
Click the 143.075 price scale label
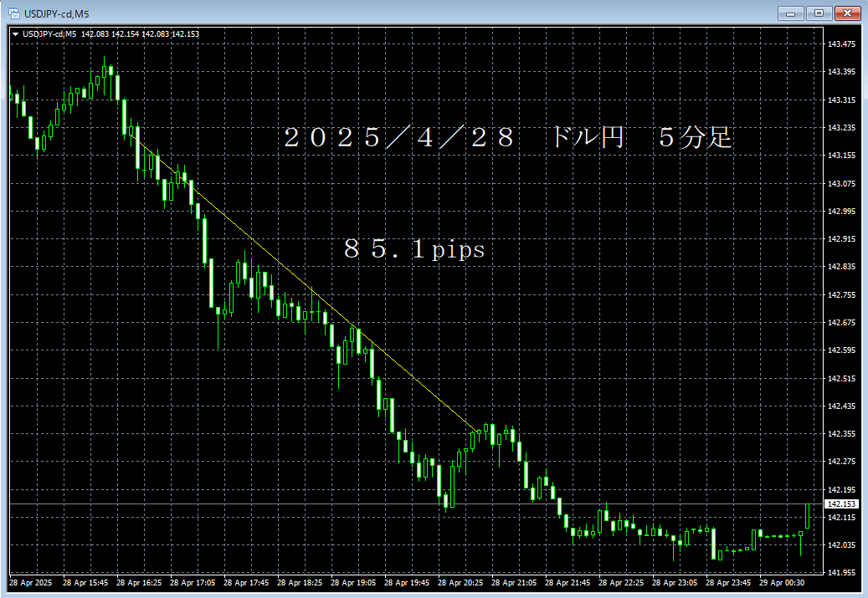click(x=841, y=184)
